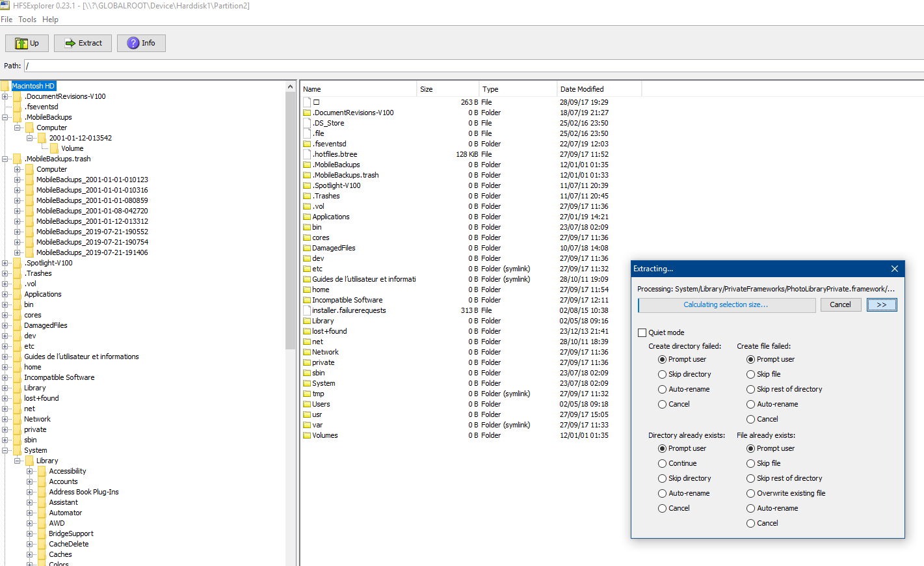Select Skip file under Create file failed

750,374
